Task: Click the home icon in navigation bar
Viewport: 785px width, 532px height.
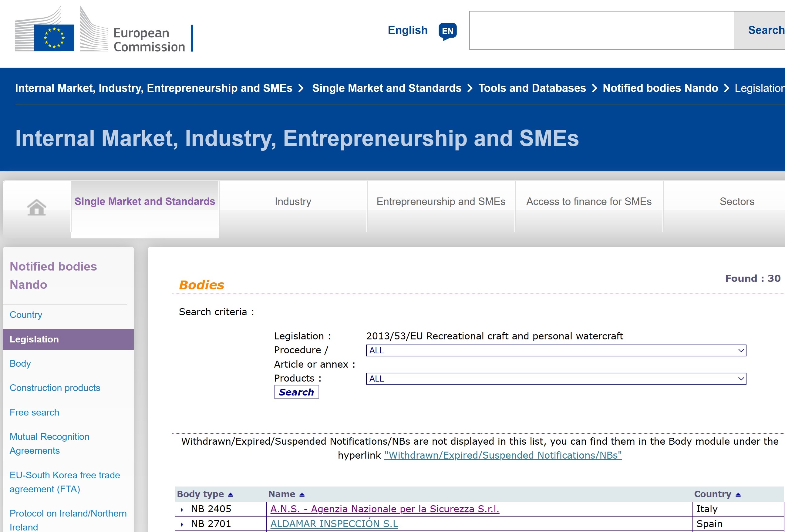Action: (x=36, y=207)
